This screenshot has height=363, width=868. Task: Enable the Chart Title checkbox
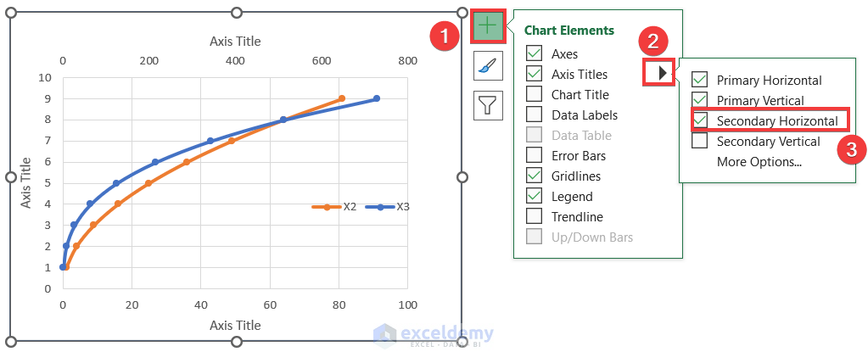[x=535, y=95]
